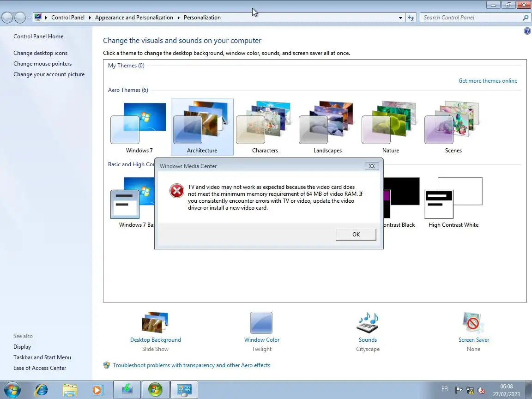The image size is (532, 399).
Task: Expand arrow after Control Panel breadcrumb
Action: (x=90, y=18)
